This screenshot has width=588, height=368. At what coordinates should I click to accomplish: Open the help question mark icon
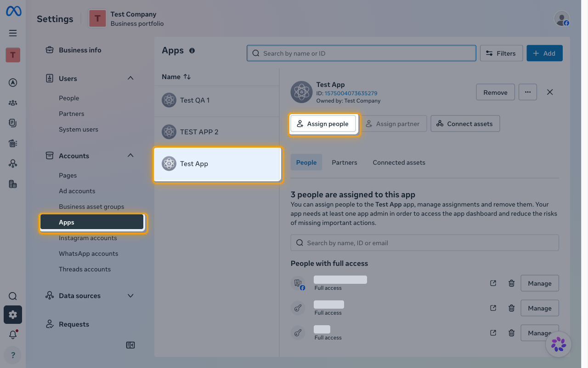(13, 355)
